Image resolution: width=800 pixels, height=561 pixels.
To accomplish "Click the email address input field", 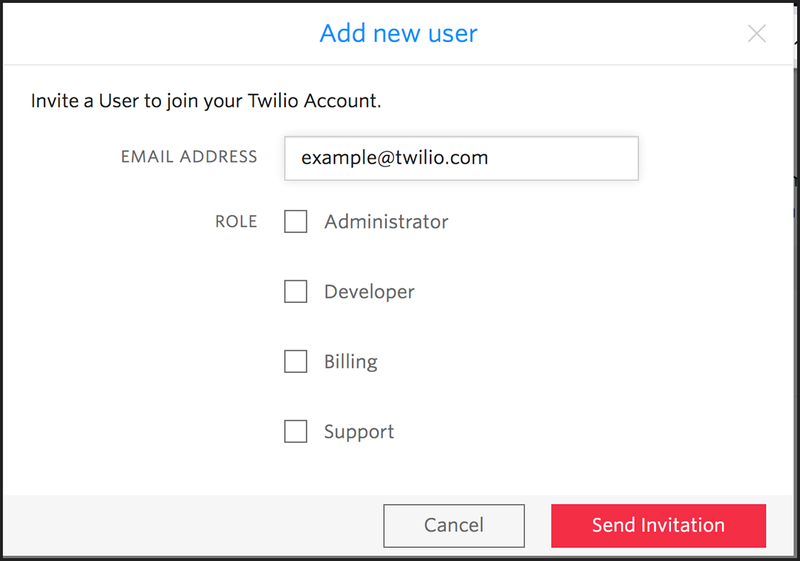I will tap(461, 158).
